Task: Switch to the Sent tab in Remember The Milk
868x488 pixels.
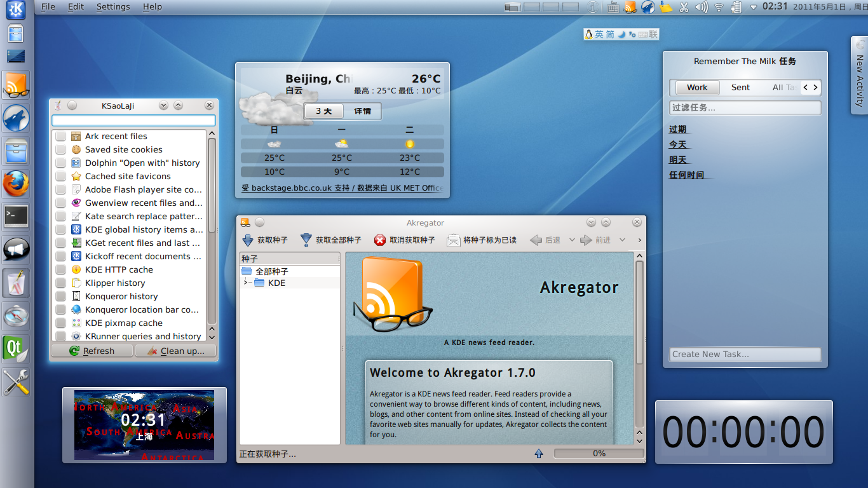Action: click(740, 88)
